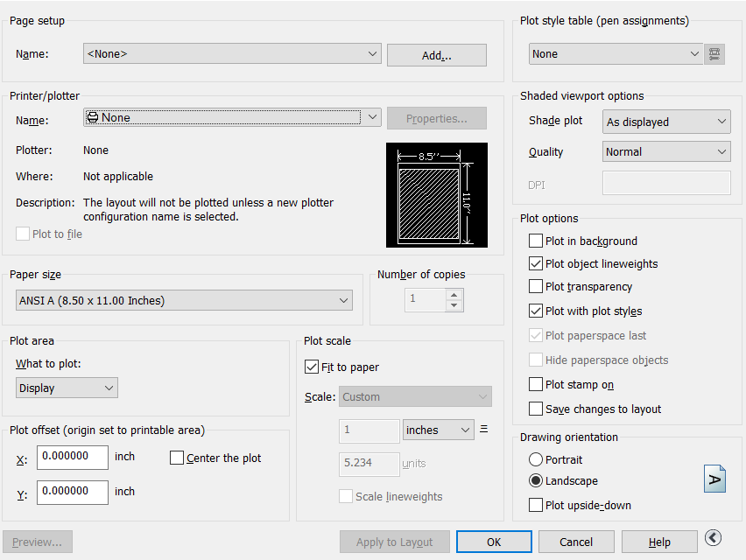
Task: Check Save changes to layout
Action: [x=536, y=409]
